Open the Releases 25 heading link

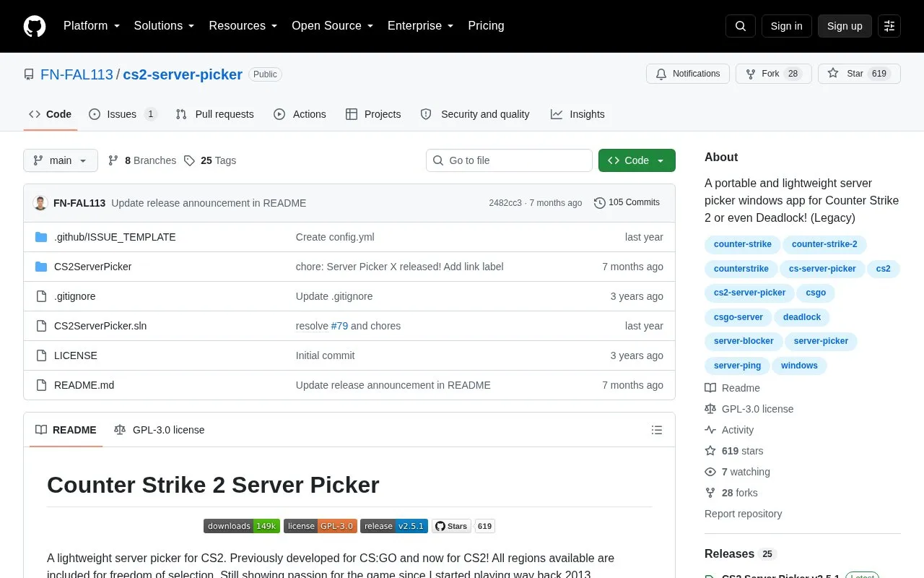pyautogui.click(x=741, y=553)
